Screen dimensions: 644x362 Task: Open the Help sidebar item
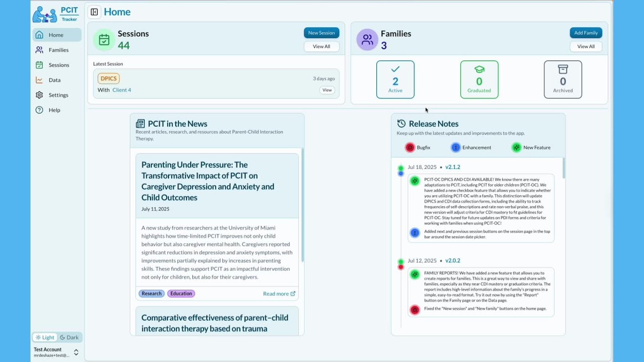point(57,110)
